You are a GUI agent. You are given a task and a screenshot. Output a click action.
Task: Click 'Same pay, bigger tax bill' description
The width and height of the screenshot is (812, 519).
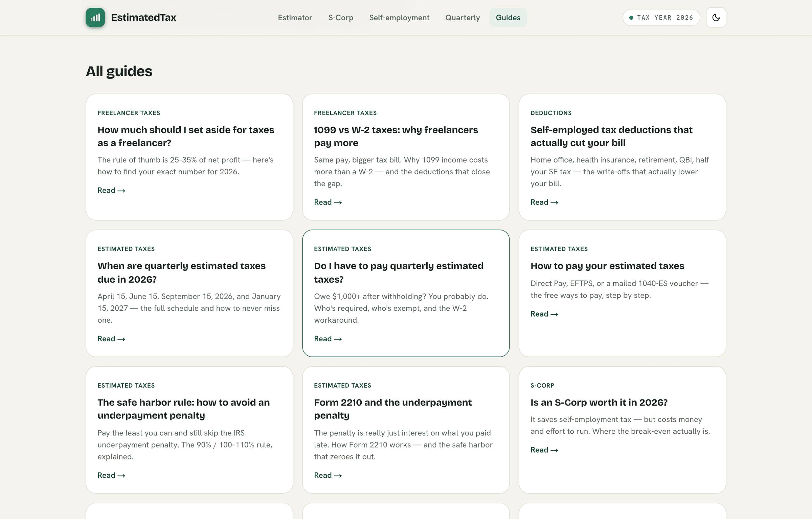click(402, 171)
